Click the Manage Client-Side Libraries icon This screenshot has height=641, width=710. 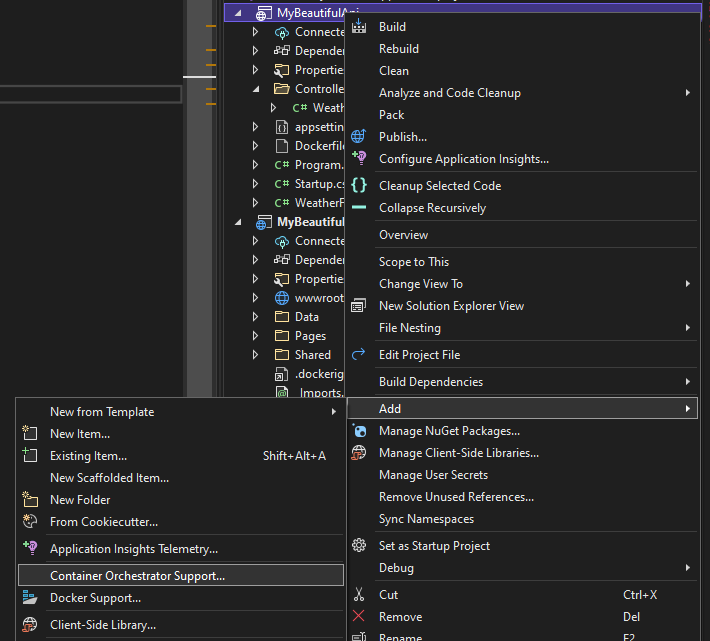coord(359,452)
